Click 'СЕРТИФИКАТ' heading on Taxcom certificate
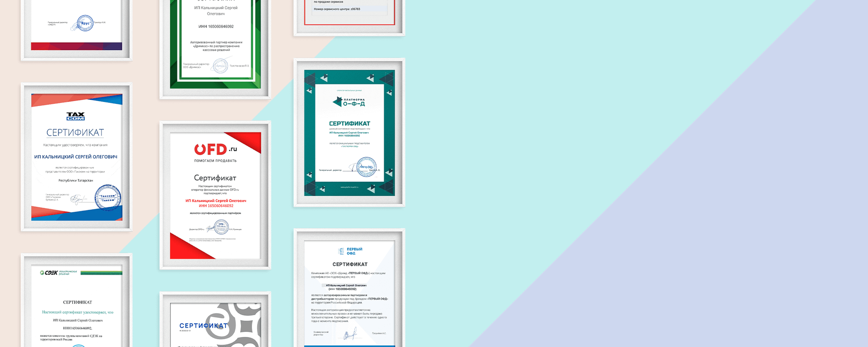The image size is (868, 347). pos(75,133)
